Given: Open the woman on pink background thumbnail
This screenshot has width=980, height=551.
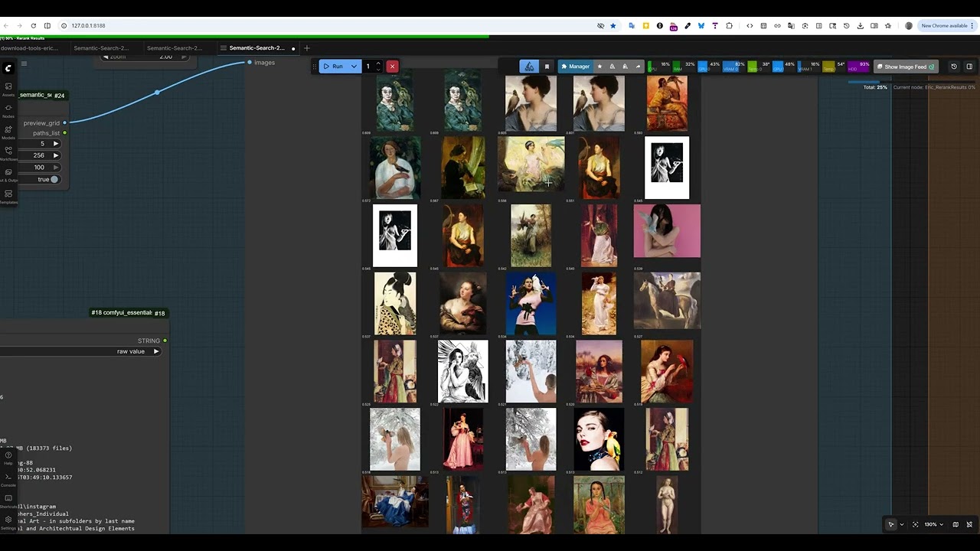Looking at the screenshot, I should tap(667, 232).
